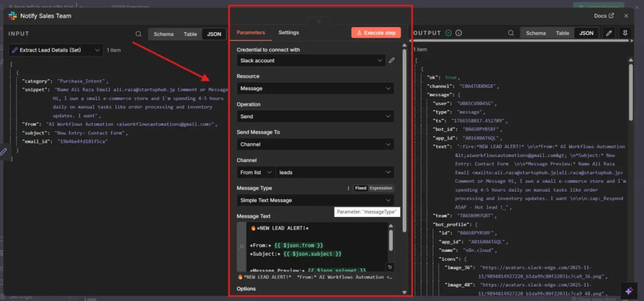Open the Extract Lead Details (Set) dropdown
Image resolution: width=644 pixels, height=301 pixels.
[x=56, y=50]
